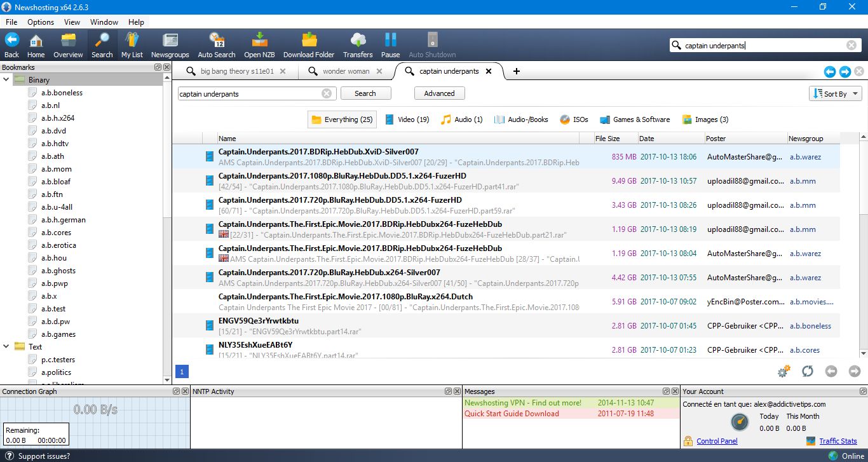Close the captain underpants tab

click(489, 71)
